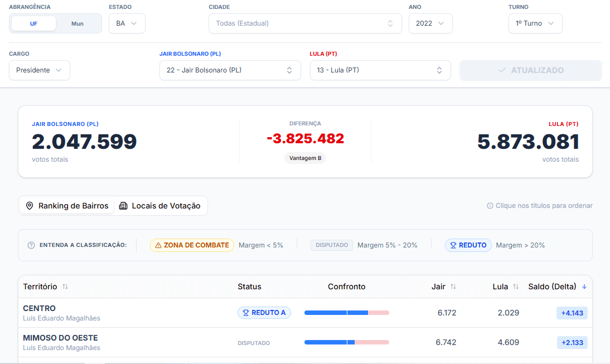Sort the Jair column via arrows icon
This screenshot has height=364, width=610.
click(x=453, y=287)
